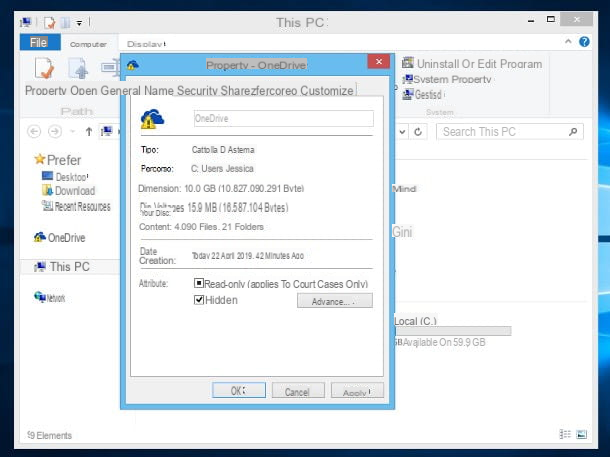
Task: Open the address bar history dropdown
Action: [402, 132]
